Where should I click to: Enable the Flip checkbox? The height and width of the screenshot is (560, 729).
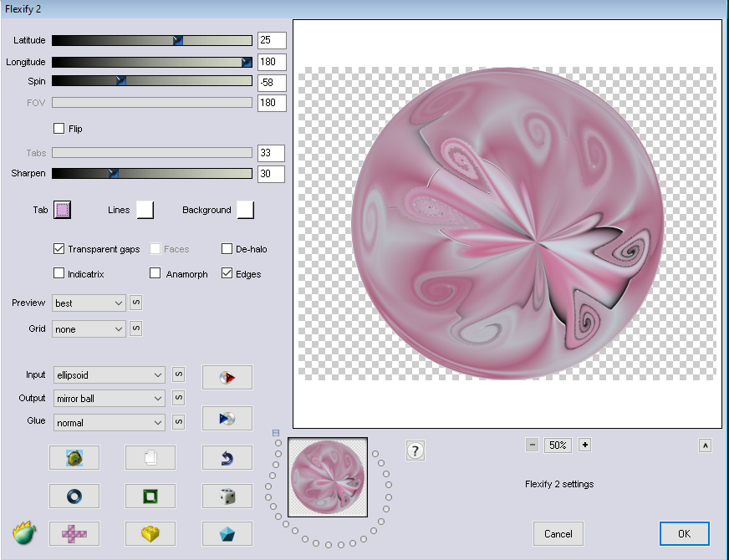(x=59, y=129)
